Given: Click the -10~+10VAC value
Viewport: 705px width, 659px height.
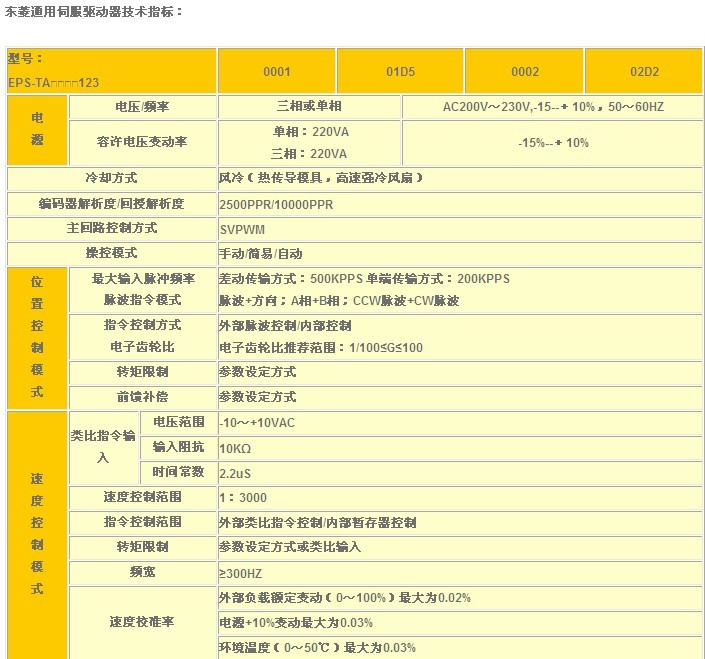Looking at the screenshot, I should 257,423.
